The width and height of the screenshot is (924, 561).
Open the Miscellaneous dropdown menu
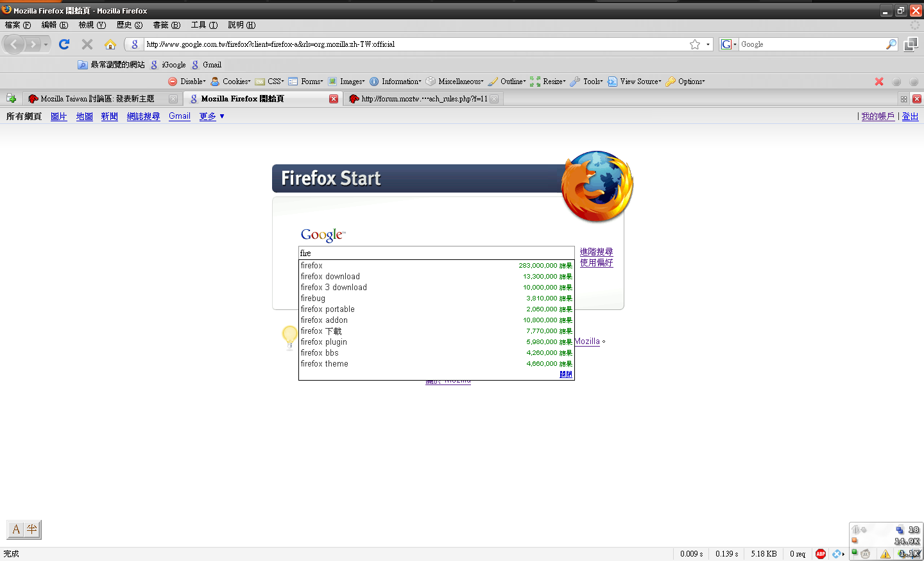[x=454, y=82]
